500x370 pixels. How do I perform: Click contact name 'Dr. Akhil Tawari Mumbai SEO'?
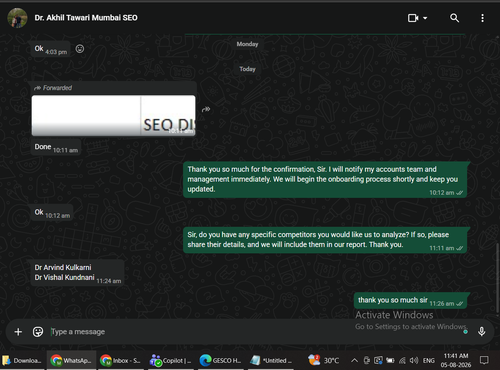[86, 18]
